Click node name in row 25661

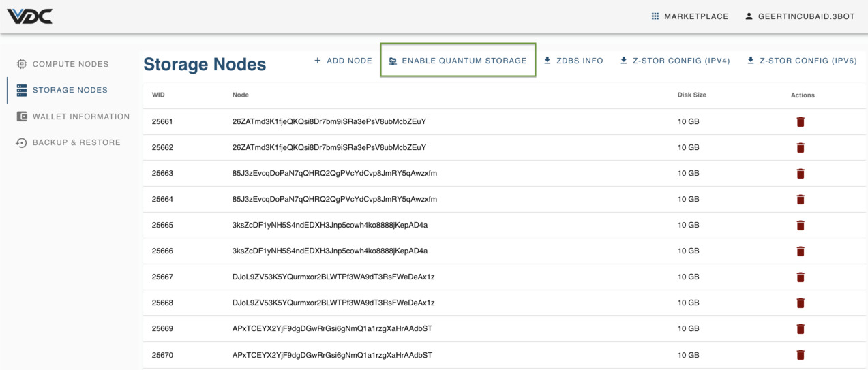click(x=329, y=121)
